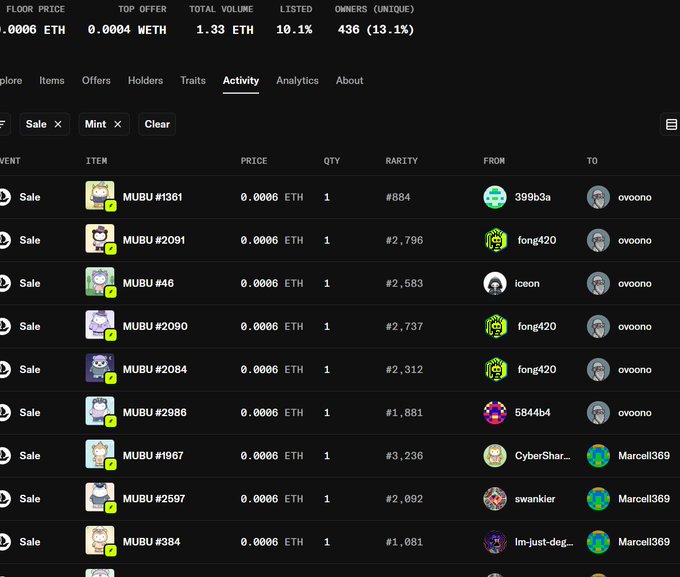Open the MUBU #2597 item link
This screenshot has height=577, width=680.
click(154, 498)
